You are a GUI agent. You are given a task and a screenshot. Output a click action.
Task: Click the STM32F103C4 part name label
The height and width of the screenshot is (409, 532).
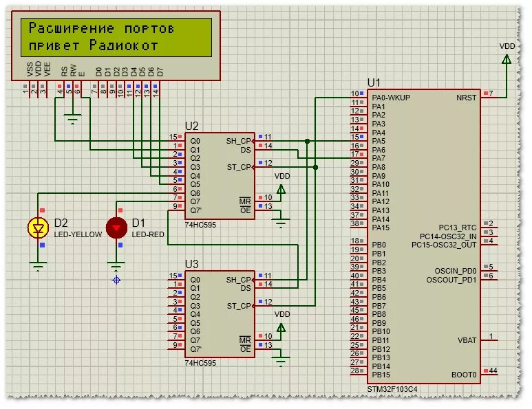click(x=392, y=389)
